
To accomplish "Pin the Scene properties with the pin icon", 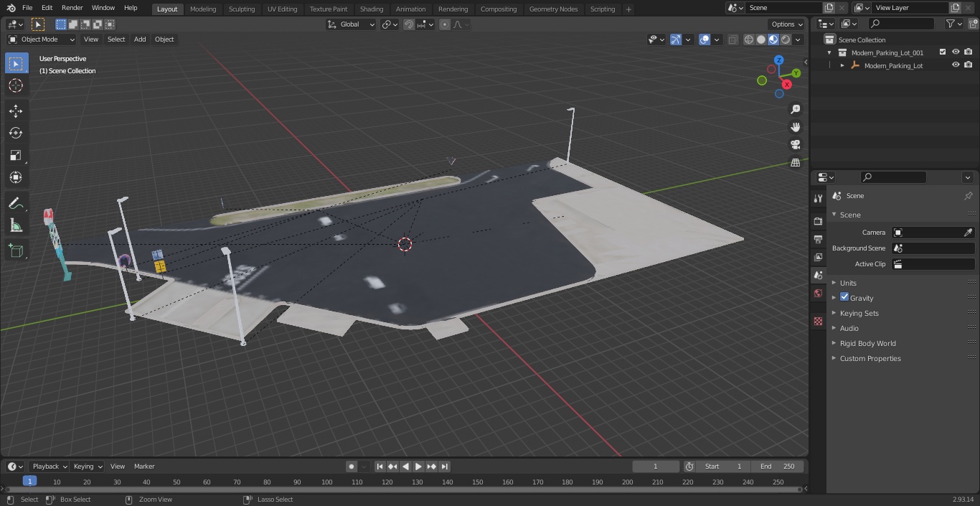I will point(968,196).
